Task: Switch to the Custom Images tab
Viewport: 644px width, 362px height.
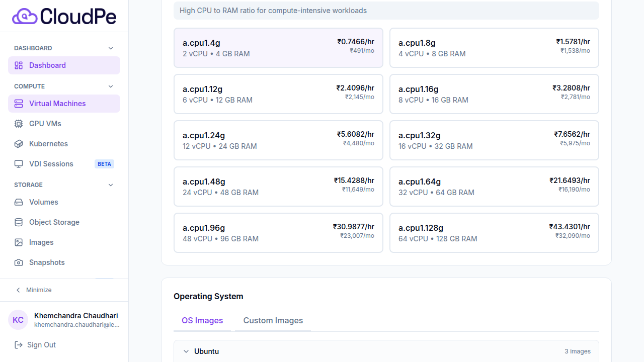Action: (x=273, y=321)
